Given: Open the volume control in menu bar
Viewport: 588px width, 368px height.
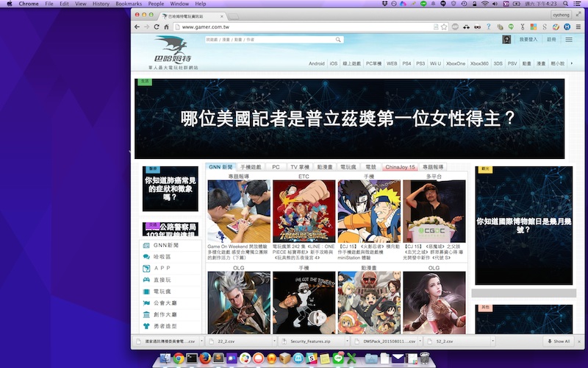Looking at the screenshot, I should (x=495, y=4).
